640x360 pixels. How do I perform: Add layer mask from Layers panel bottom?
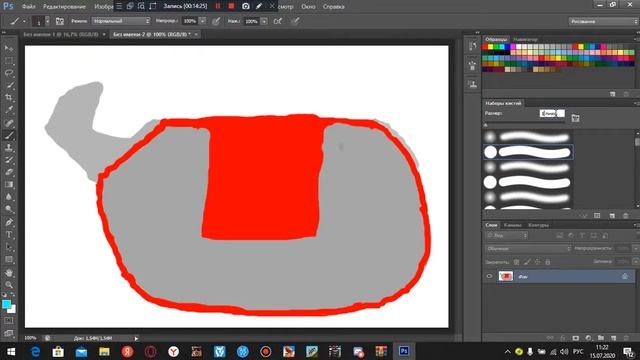(x=576, y=338)
